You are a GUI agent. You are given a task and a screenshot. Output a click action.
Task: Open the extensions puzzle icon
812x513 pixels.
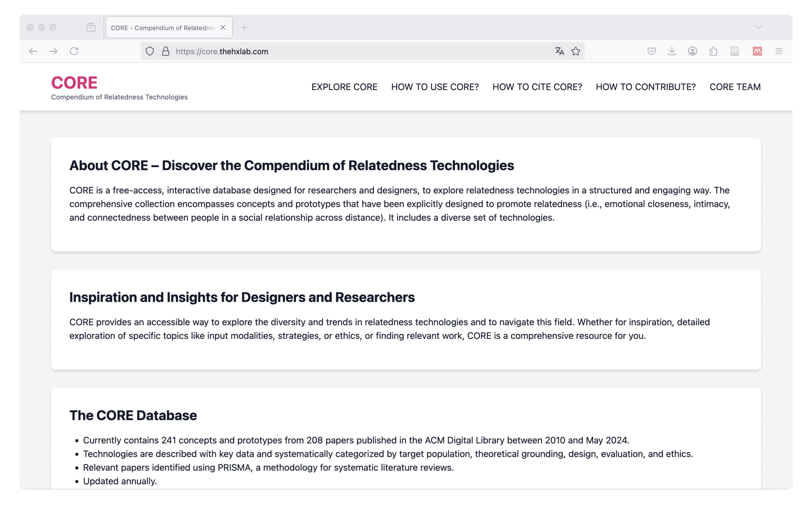pos(713,51)
